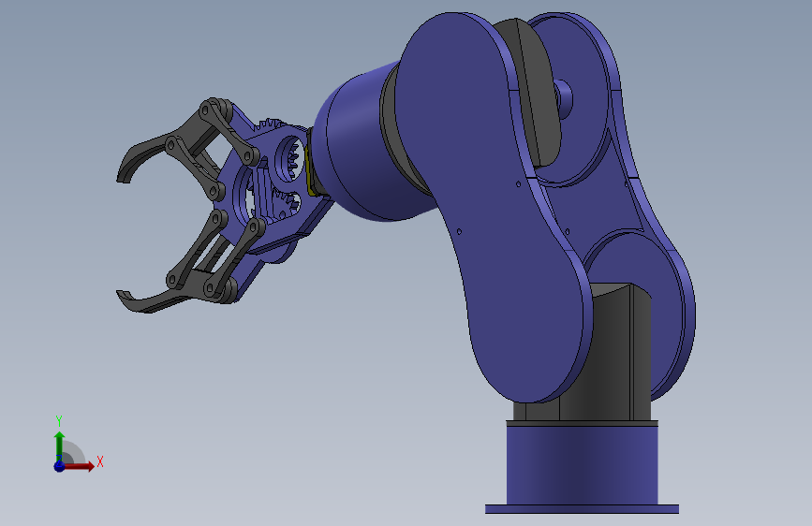The image size is (812, 526).
Task: Click the blue Z axis ball of the triad
Action: point(59,466)
